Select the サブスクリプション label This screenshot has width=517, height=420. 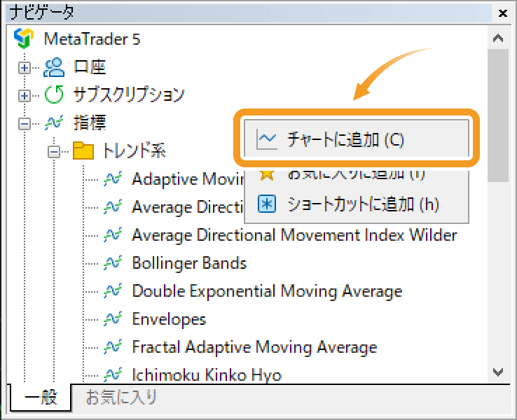[x=129, y=94]
